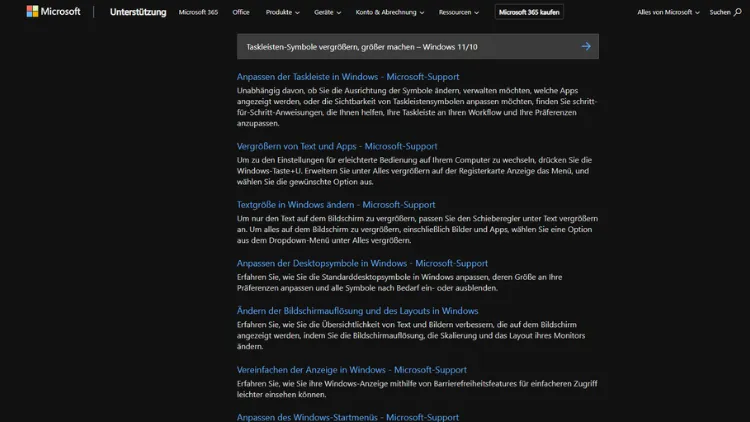Click description starting 'Unabhängig davon, ob Sie'
The image size is (750, 422).
pyautogui.click(x=417, y=107)
